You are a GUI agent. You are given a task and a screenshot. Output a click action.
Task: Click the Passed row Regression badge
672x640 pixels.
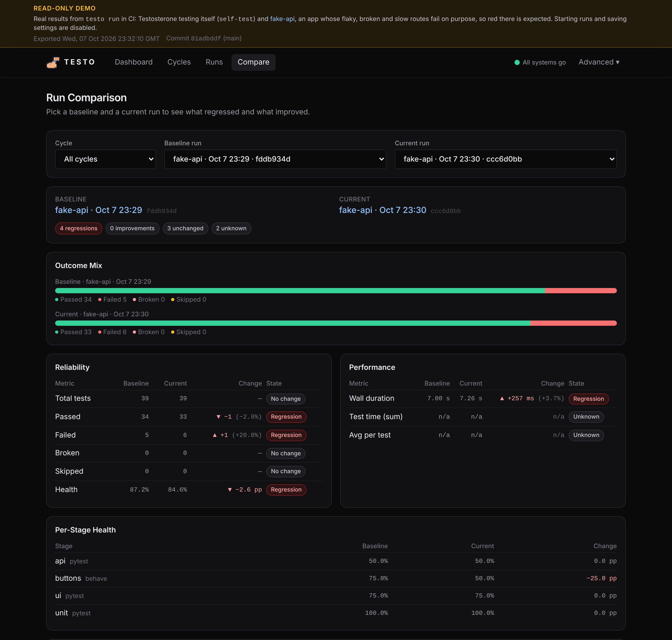[286, 417]
